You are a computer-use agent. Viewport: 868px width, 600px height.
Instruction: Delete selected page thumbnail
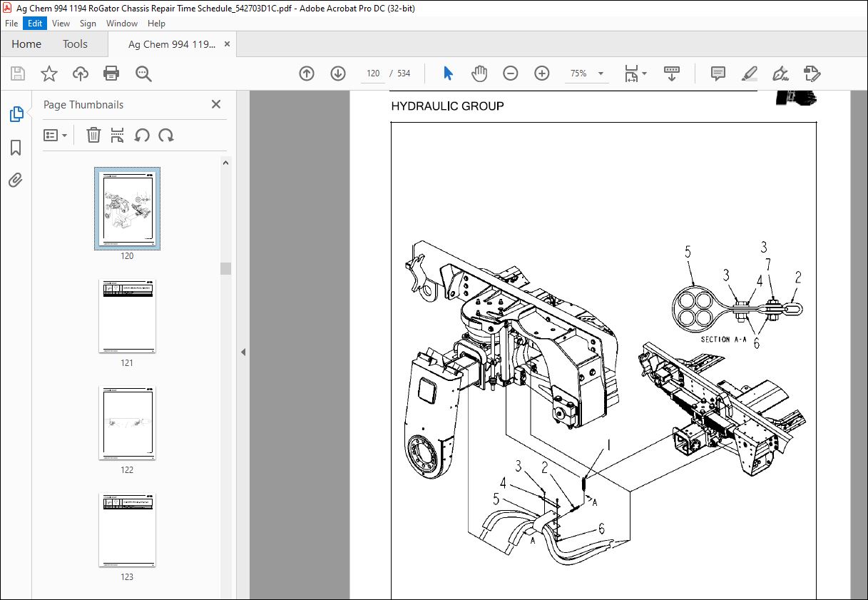(x=93, y=136)
